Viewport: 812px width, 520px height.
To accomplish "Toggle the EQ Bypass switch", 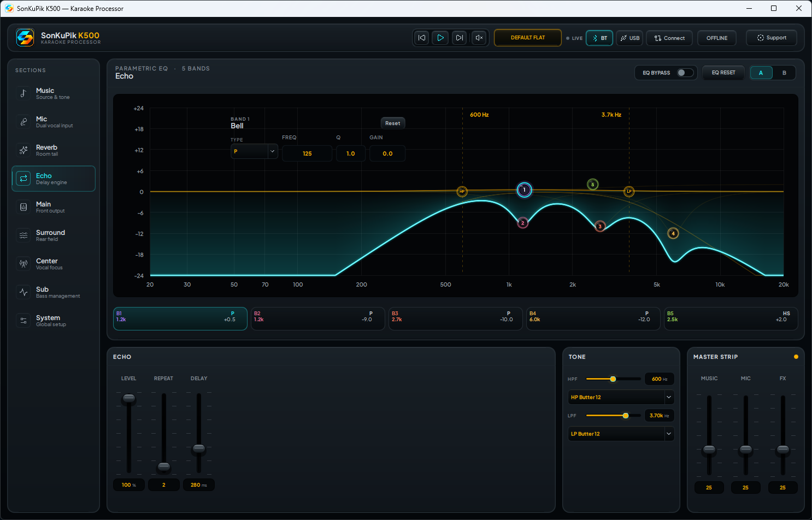I will 685,73.
